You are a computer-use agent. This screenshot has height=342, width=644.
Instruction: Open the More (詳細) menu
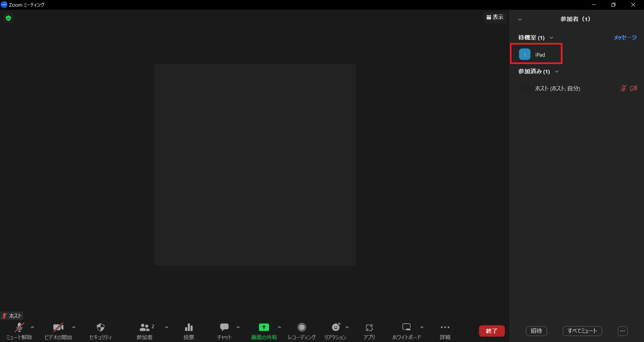pos(445,331)
